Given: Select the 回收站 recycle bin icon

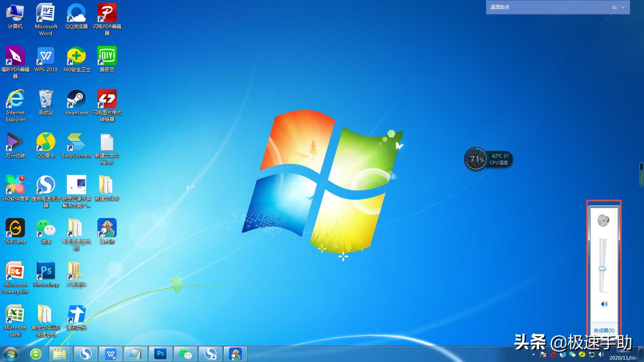Looking at the screenshot, I should [x=46, y=103].
